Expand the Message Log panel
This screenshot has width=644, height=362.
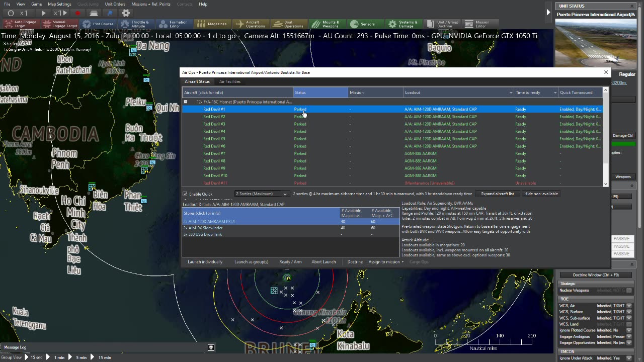coord(211,347)
